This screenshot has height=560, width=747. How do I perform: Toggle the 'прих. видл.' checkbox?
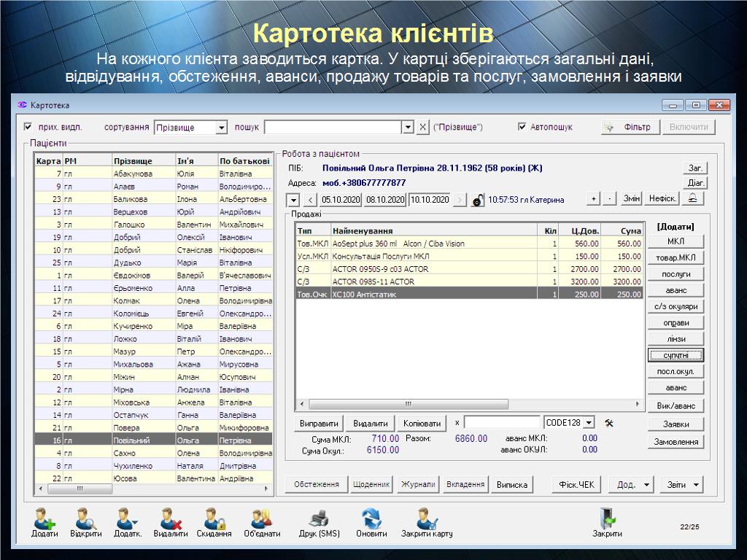coord(28,127)
